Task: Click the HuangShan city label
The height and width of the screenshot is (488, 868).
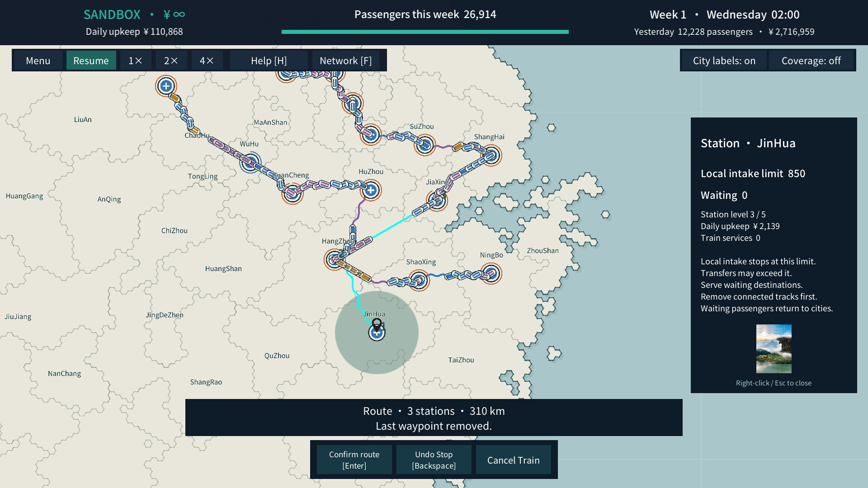Action: pyautogui.click(x=223, y=269)
